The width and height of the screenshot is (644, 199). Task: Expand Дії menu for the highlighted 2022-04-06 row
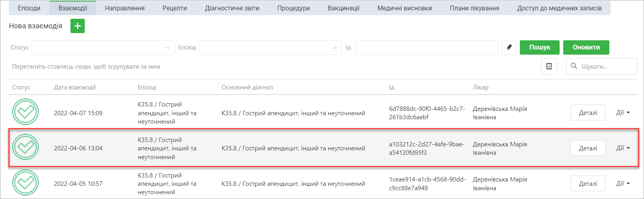pyautogui.click(x=623, y=148)
